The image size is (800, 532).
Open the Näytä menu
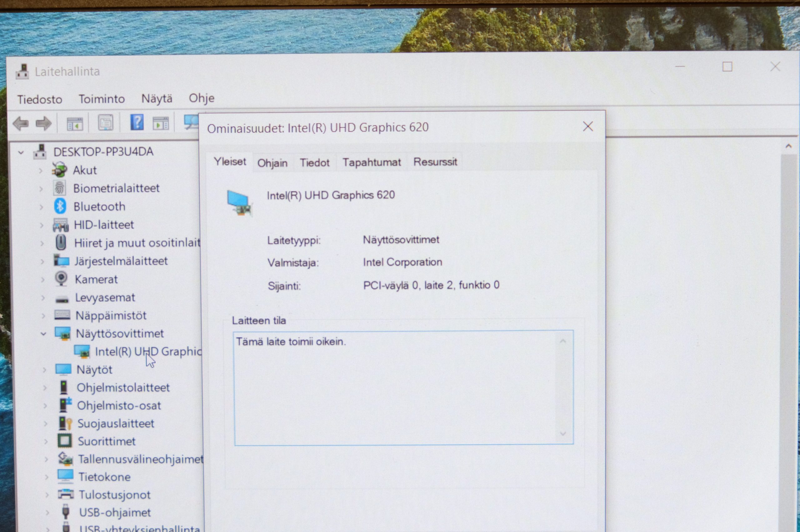point(157,98)
